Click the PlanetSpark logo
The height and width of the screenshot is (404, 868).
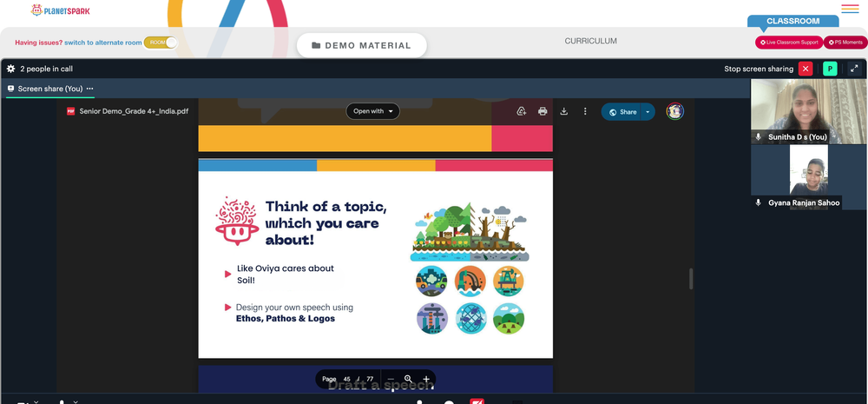(x=60, y=10)
